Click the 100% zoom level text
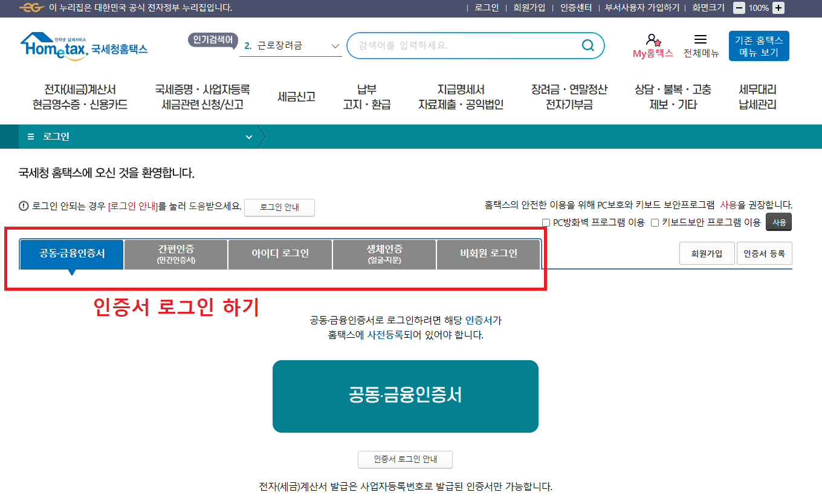The image size is (822, 504). pos(759,8)
